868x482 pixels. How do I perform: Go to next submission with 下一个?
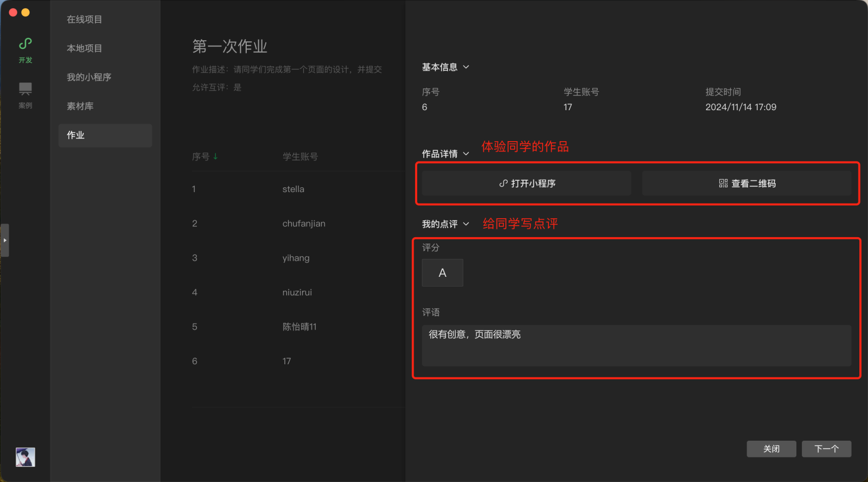point(827,449)
